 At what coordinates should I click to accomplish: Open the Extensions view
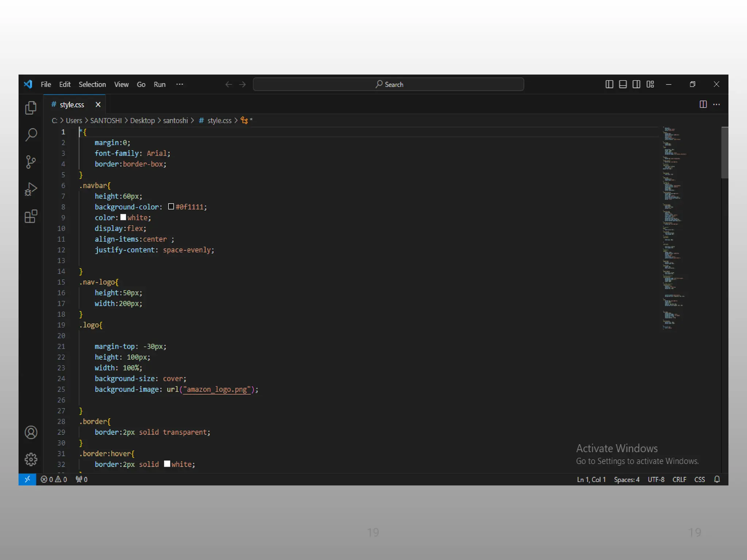pyautogui.click(x=31, y=216)
